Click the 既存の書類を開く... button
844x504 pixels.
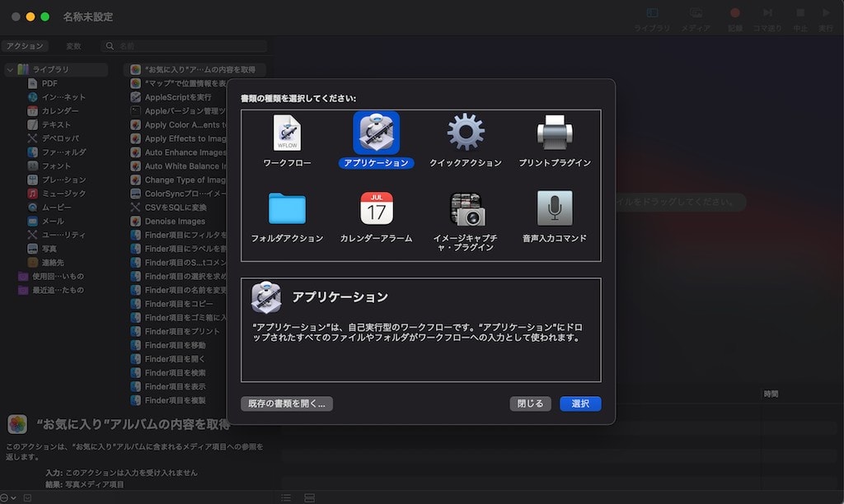point(287,404)
